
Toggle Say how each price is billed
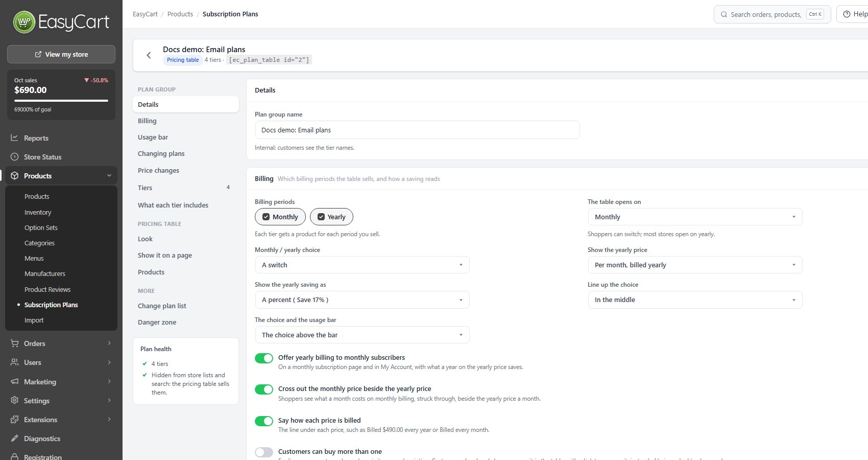pos(264,421)
